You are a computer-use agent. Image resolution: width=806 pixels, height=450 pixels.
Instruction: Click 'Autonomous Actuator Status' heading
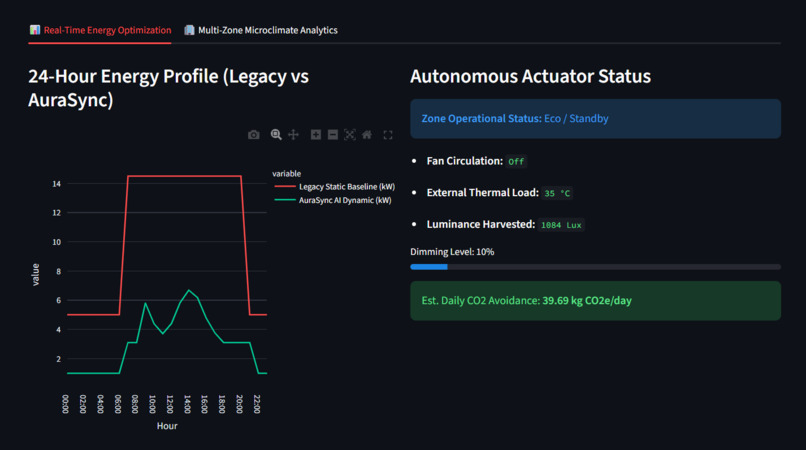click(530, 76)
